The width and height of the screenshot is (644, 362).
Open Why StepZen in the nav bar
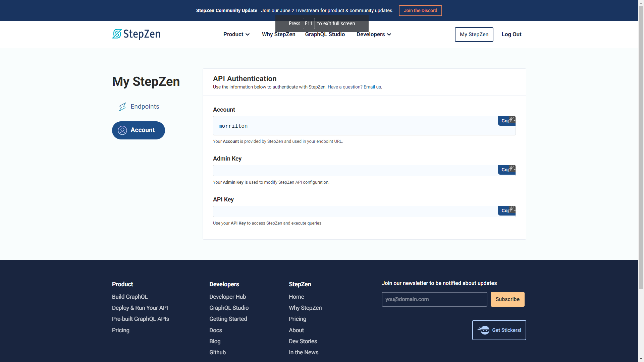[278, 35]
